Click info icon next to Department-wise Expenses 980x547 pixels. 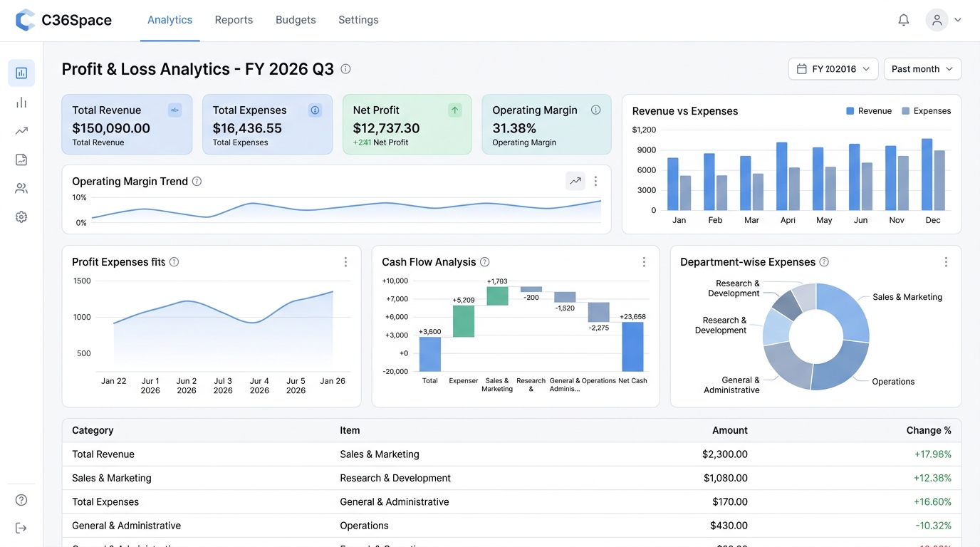pos(824,262)
